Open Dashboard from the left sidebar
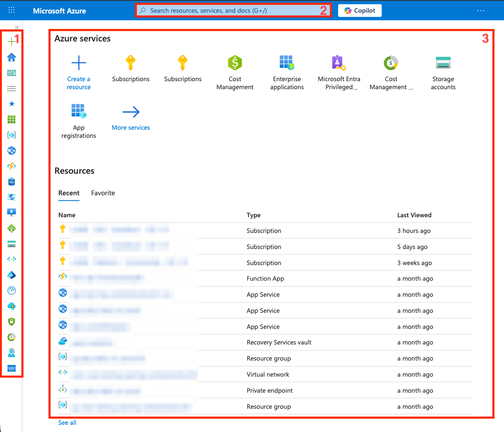Image resolution: width=504 pixels, height=432 pixels. (x=12, y=73)
